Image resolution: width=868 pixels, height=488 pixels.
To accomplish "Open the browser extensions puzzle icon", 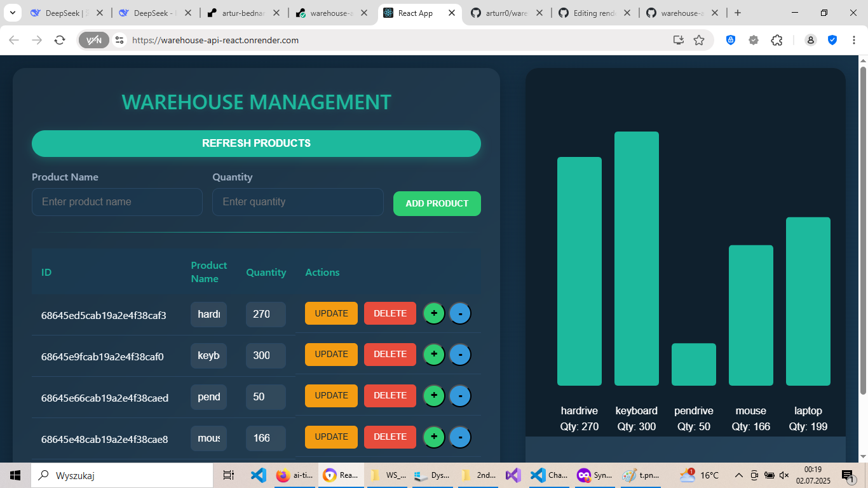I will coord(776,40).
